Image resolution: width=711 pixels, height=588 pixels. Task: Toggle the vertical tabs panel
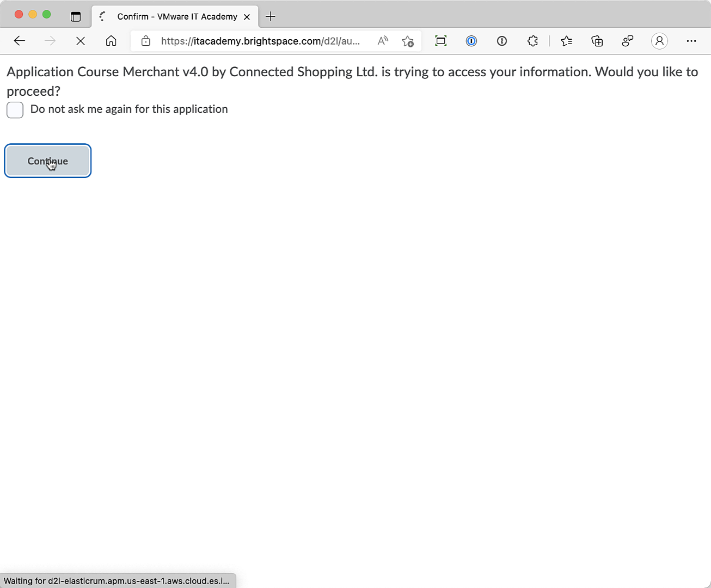pyautogui.click(x=76, y=16)
